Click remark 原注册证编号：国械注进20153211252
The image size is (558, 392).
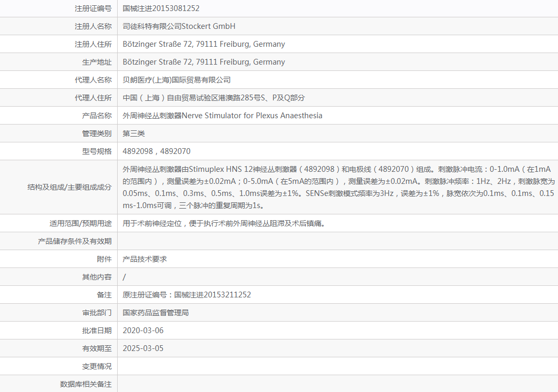coord(187,295)
